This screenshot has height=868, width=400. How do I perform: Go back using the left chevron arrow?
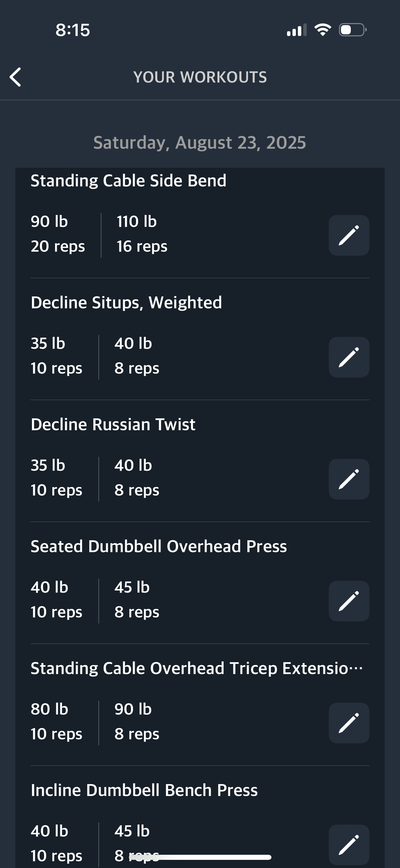(x=15, y=77)
